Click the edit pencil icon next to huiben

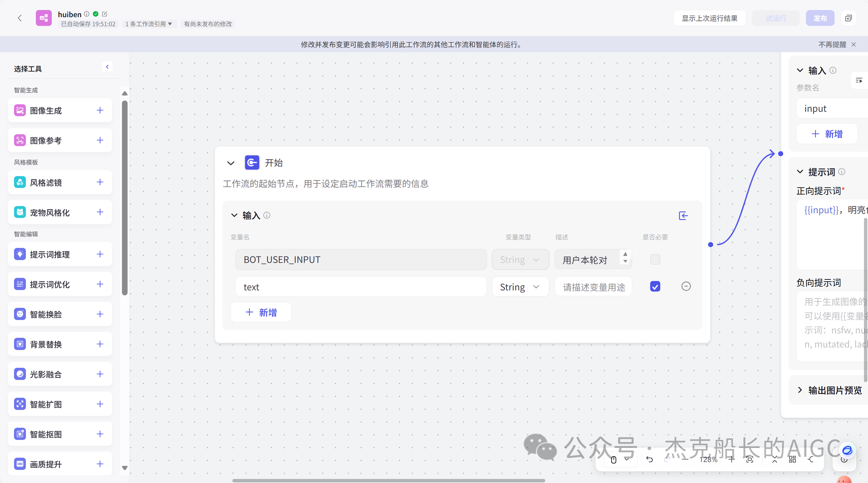(x=104, y=14)
